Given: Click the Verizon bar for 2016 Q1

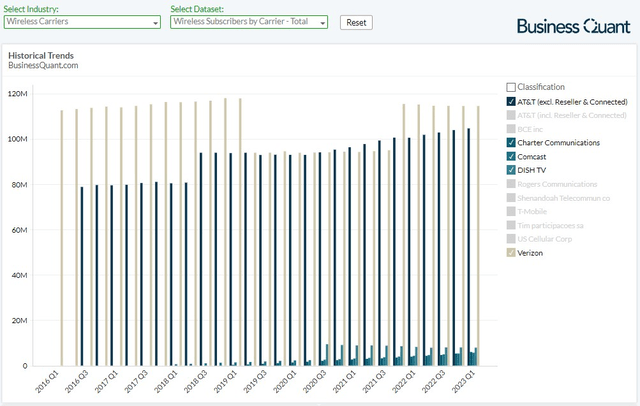Looking at the screenshot, I should (x=62, y=238).
